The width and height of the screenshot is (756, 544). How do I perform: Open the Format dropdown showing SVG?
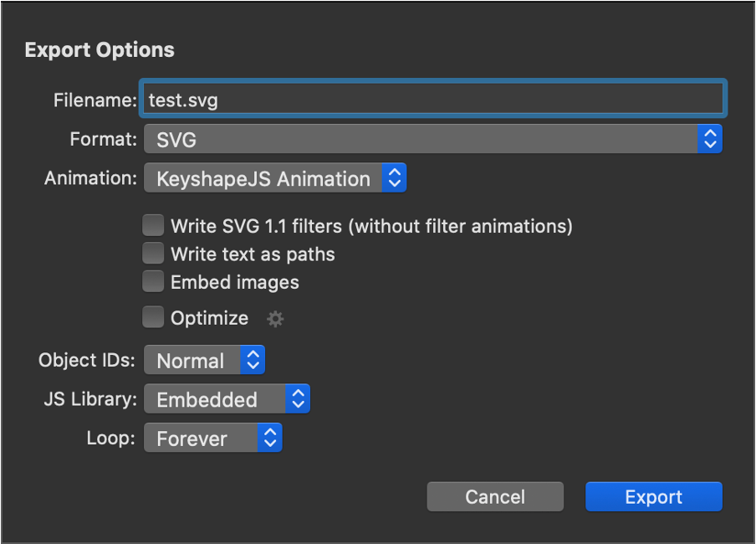[433, 139]
